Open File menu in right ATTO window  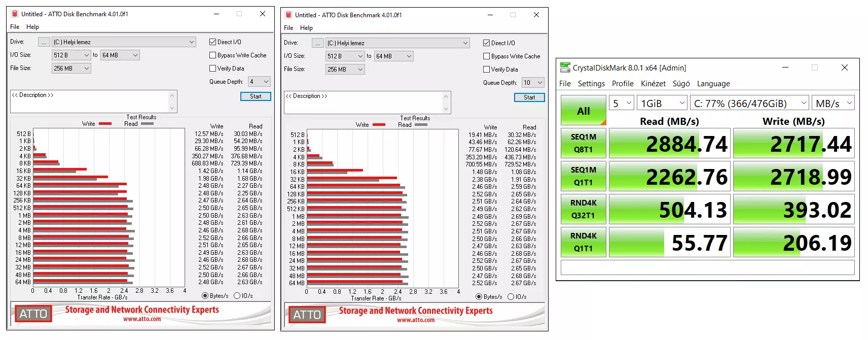288,28
